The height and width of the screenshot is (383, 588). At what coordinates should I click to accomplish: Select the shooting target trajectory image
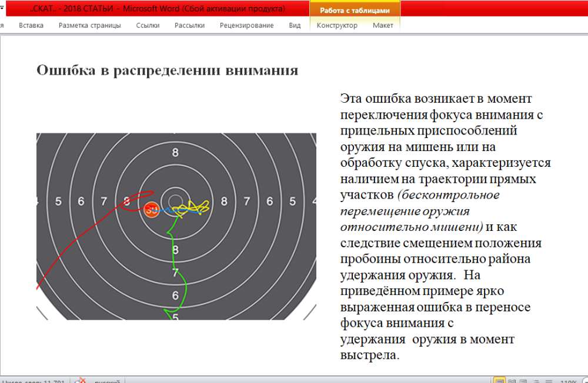176,226
